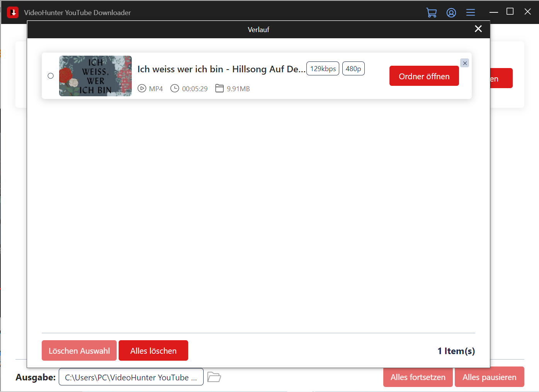
Task: Open the hamburger menu icon
Action: coord(470,12)
